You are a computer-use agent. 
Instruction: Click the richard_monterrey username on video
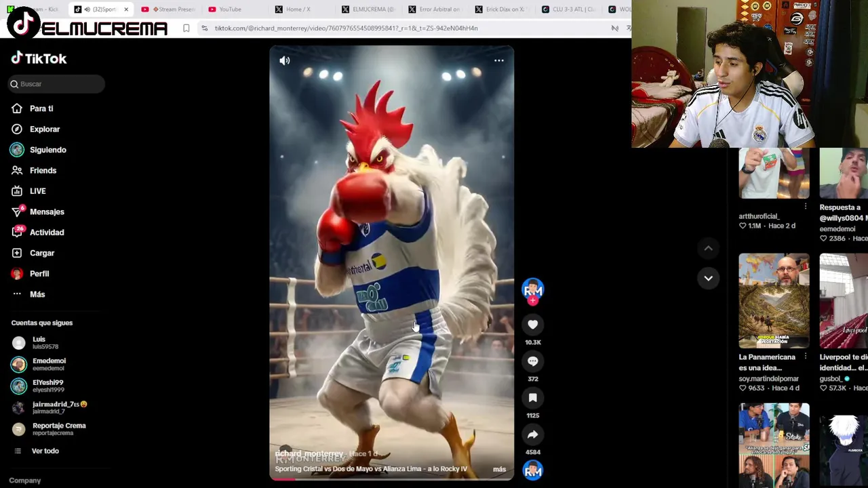coord(309,453)
